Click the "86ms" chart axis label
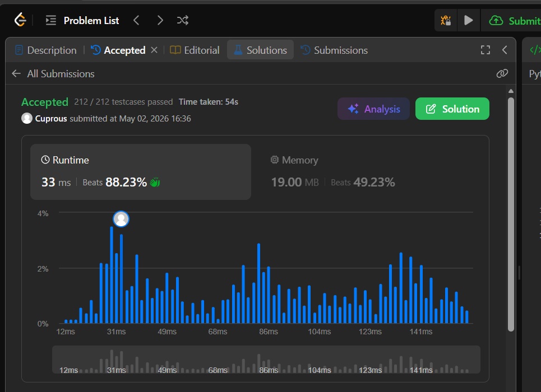Screen dimensions: 541x392 tap(269, 332)
